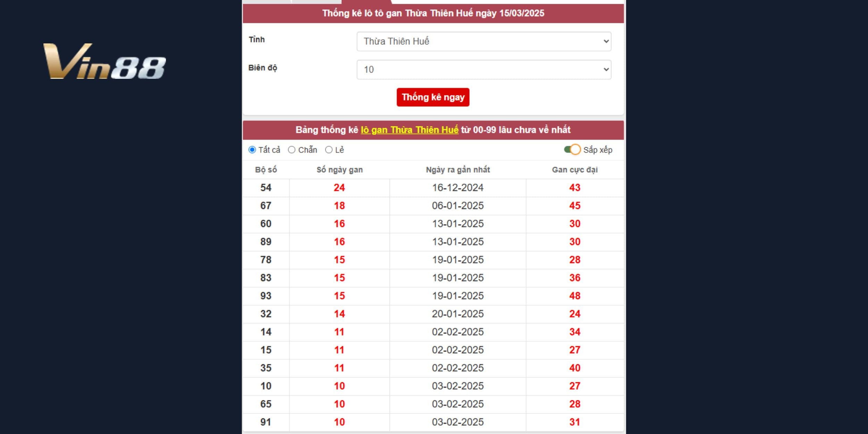Viewport: 868px width, 434px height.
Task: Click Gan cực đại value 31
Action: 575,423
